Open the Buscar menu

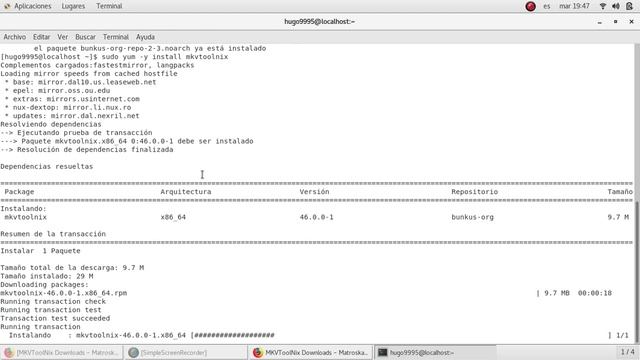pos(85,37)
